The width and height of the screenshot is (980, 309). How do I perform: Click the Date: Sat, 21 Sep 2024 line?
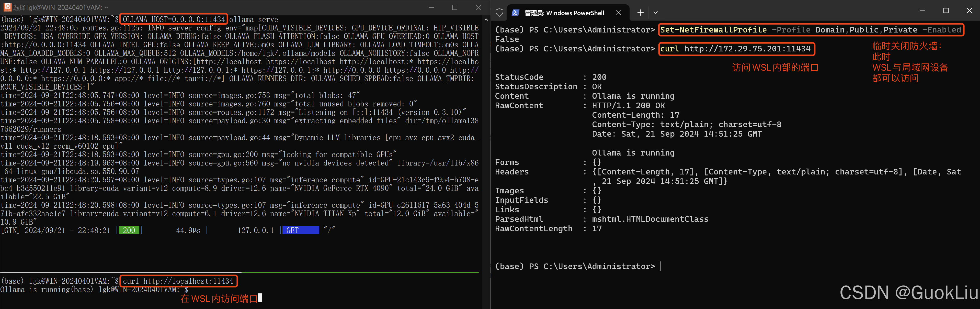pos(677,134)
